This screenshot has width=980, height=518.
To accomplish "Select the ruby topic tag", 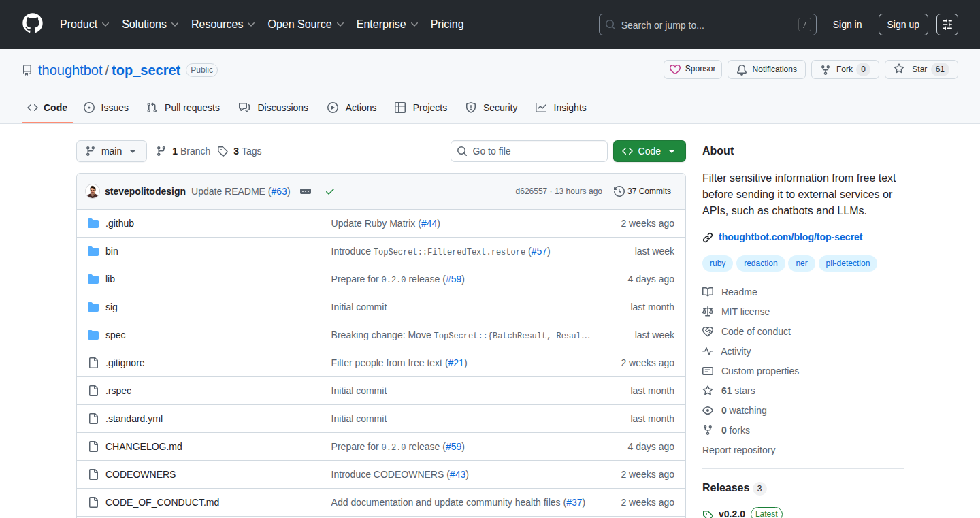I will pos(717,263).
